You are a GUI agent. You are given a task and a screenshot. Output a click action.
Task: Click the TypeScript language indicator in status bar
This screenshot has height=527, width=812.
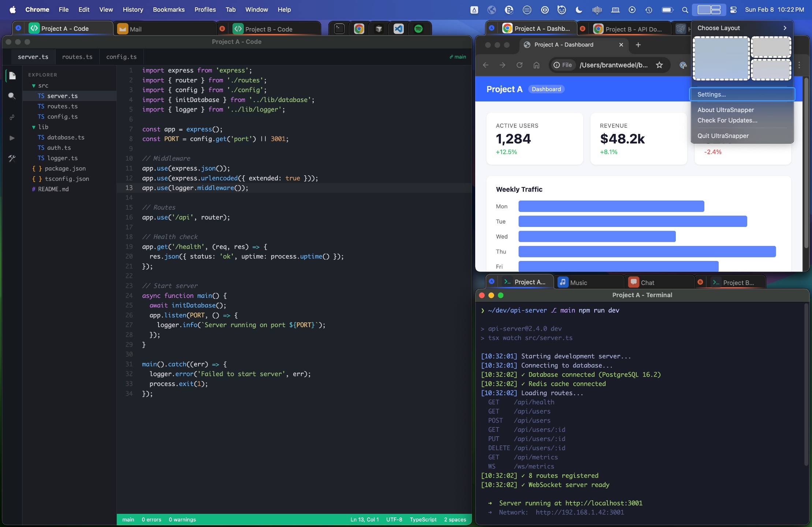pos(423,519)
